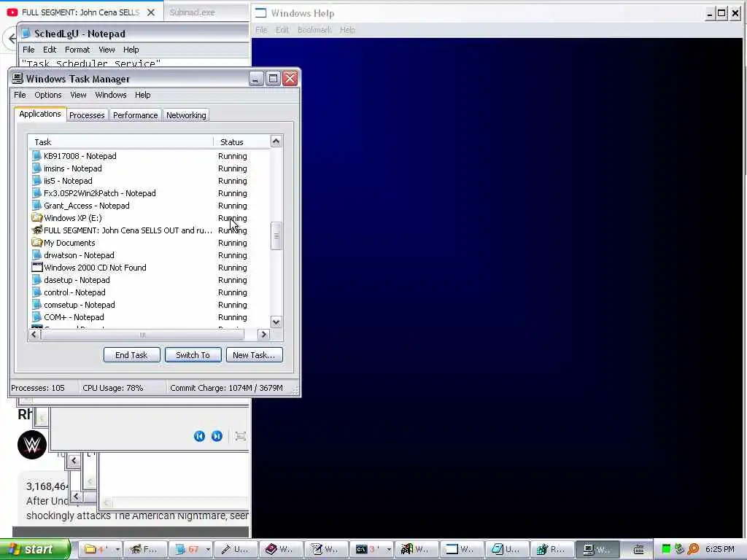Screen dimensions: 747x560
Task: Open Edit menu in Windows Help window
Action: (282, 30)
